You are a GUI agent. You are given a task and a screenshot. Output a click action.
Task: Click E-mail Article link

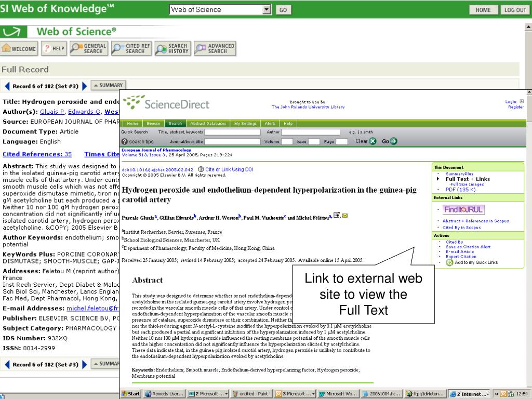click(x=460, y=251)
